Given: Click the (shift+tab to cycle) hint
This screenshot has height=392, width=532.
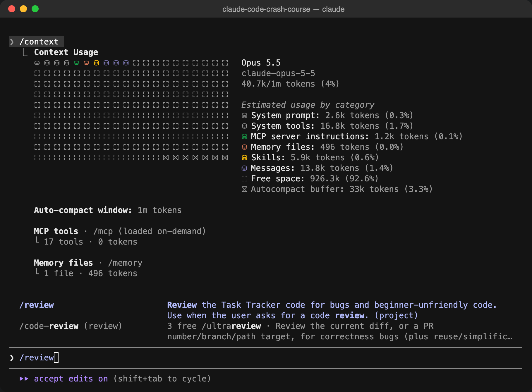Looking at the screenshot, I should 162,379.
